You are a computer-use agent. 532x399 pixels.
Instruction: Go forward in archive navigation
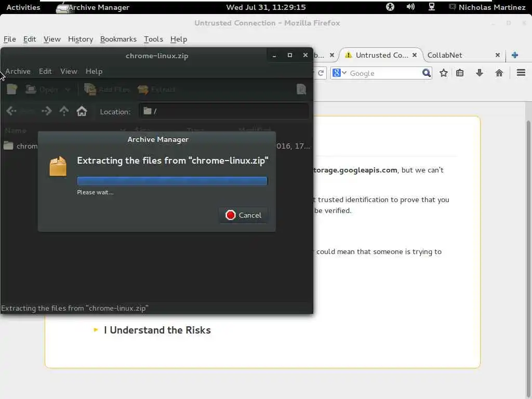pyautogui.click(x=46, y=111)
